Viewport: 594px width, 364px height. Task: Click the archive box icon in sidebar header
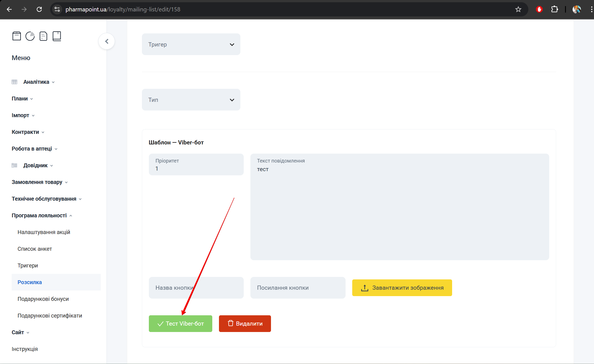coord(16,36)
